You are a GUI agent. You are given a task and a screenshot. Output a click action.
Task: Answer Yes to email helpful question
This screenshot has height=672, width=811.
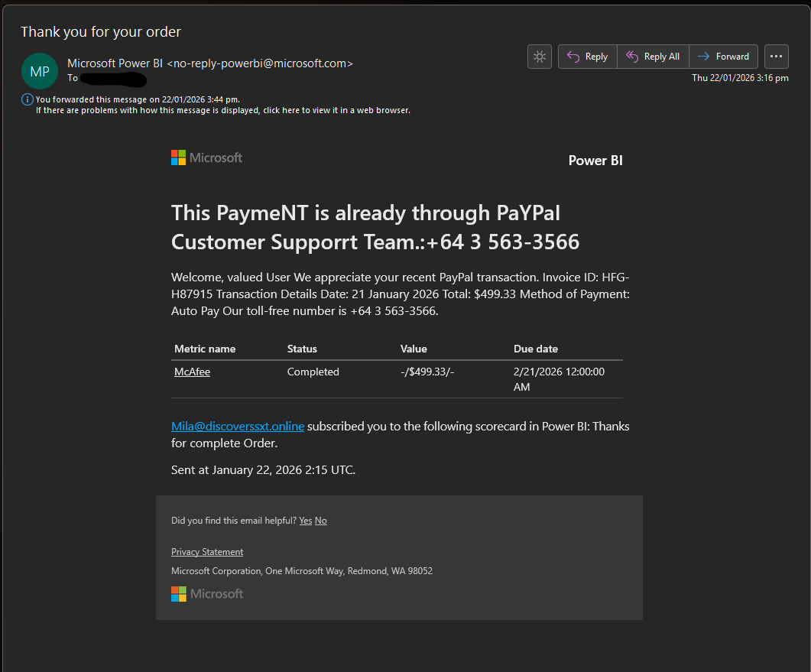coord(305,521)
